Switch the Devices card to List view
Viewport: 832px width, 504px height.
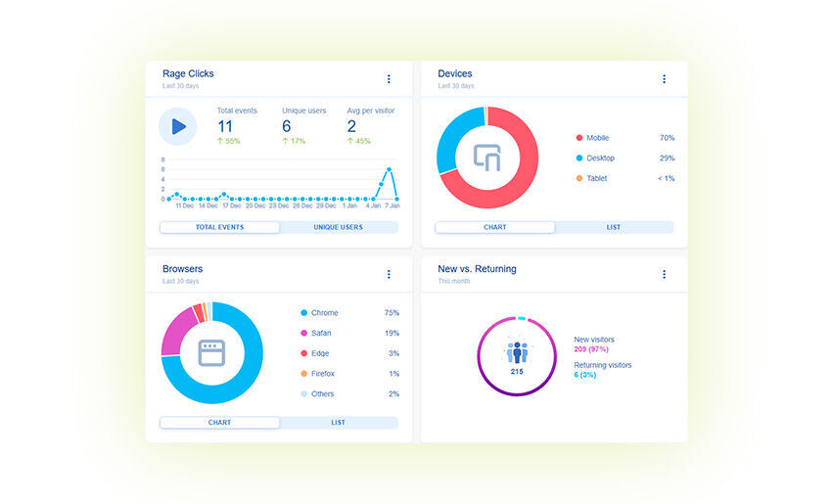(614, 227)
